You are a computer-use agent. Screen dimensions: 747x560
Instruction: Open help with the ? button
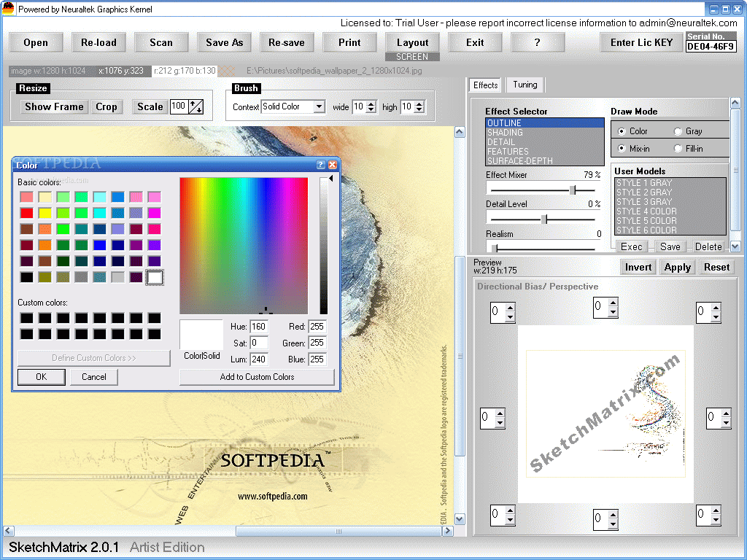click(538, 43)
